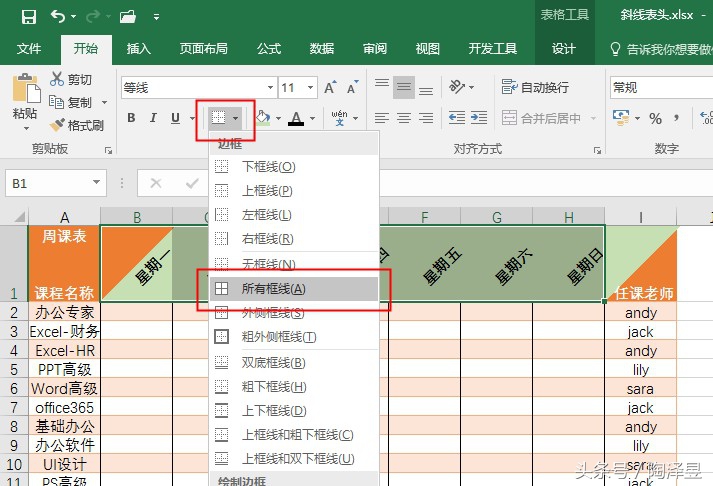Click the Copy (复制) button
The image size is (713, 486).
pyautogui.click(x=71, y=102)
